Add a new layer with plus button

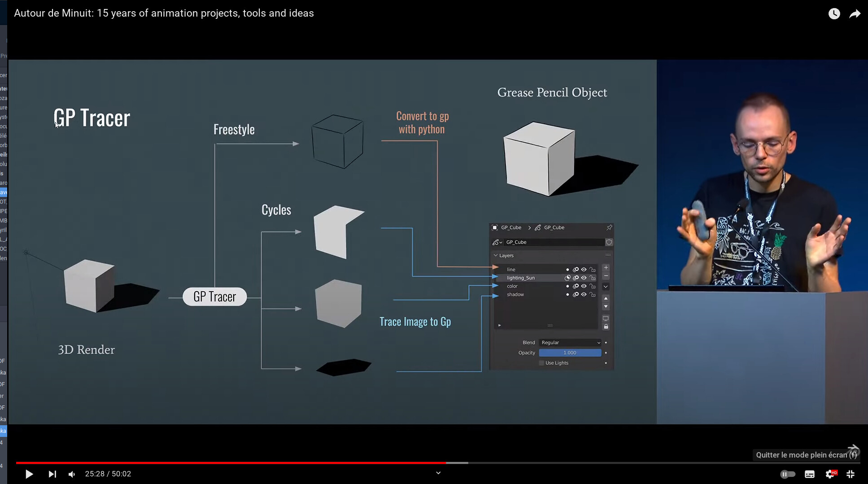pyautogui.click(x=606, y=268)
